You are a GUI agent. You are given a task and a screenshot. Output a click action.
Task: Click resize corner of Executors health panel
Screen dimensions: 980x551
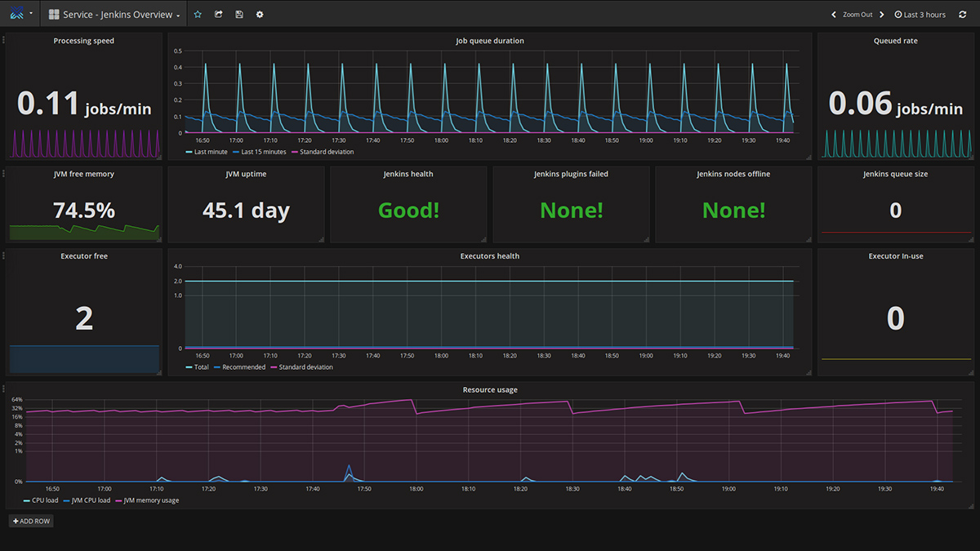[x=808, y=372]
